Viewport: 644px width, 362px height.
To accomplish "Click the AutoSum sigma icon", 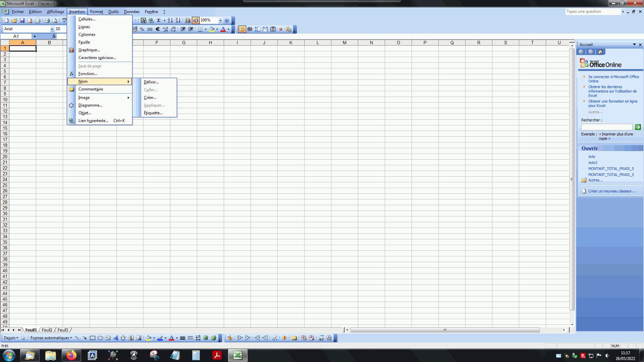I will tap(159, 20).
